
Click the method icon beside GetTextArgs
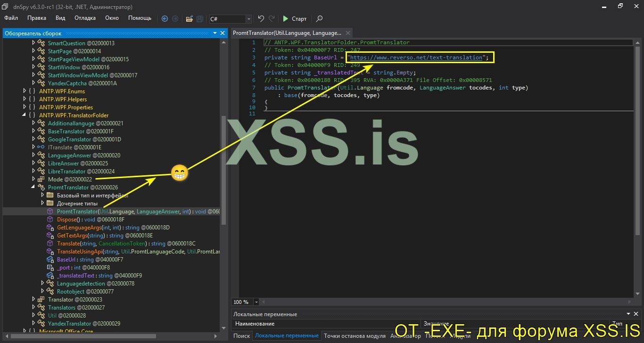click(x=50, y=236)
